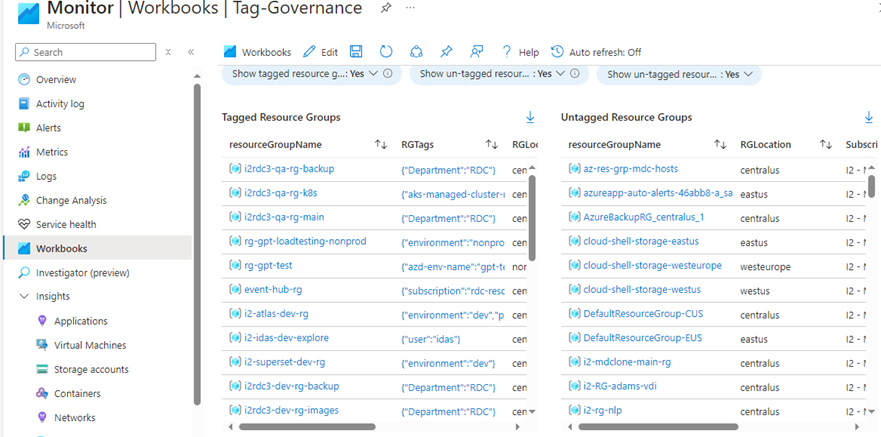Select Workbooks in sidebar
881x437 pixels.
pos(98,248)
